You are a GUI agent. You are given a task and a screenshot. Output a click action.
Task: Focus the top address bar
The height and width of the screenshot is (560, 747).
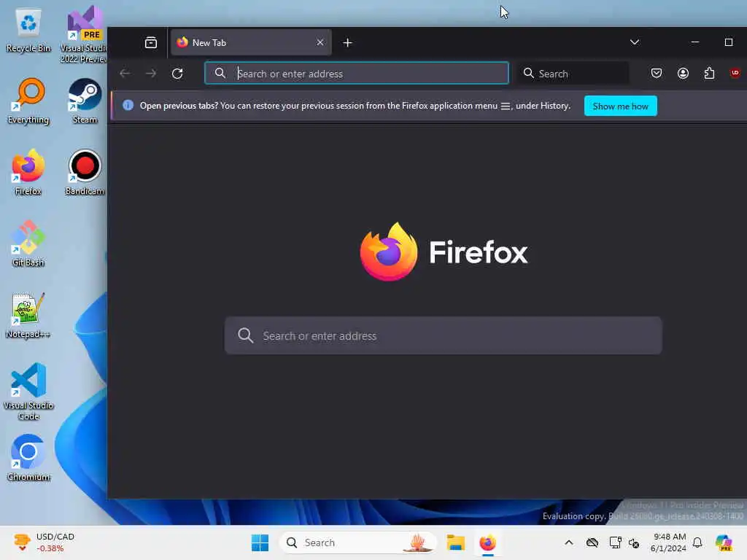click(x=356, y=74)
